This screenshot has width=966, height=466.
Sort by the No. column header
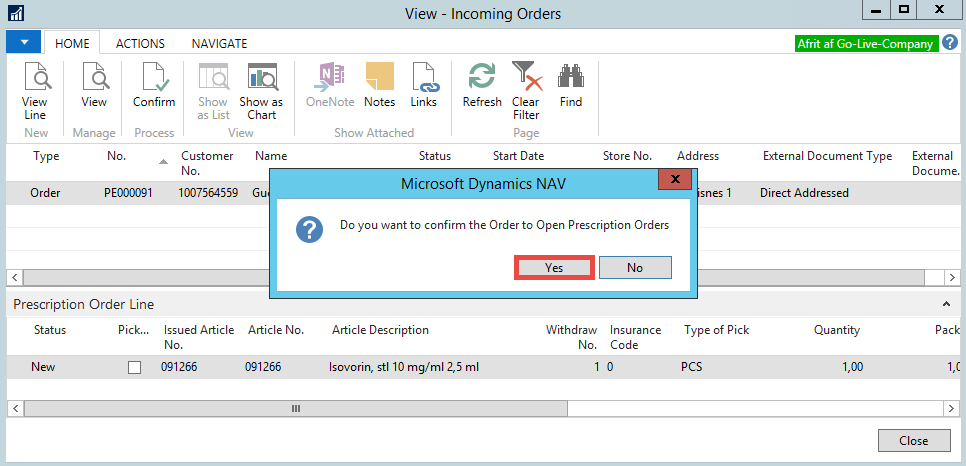coord(116,156)
